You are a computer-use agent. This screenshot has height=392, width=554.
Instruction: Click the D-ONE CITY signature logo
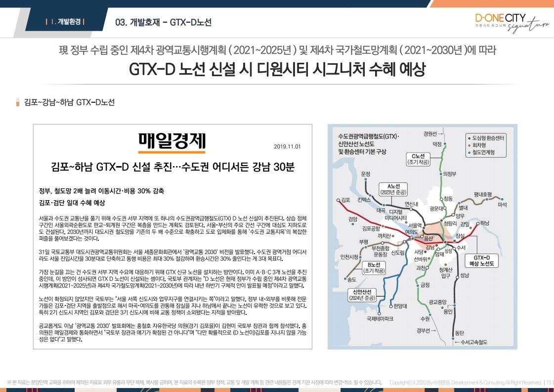(x=512, y=22)
